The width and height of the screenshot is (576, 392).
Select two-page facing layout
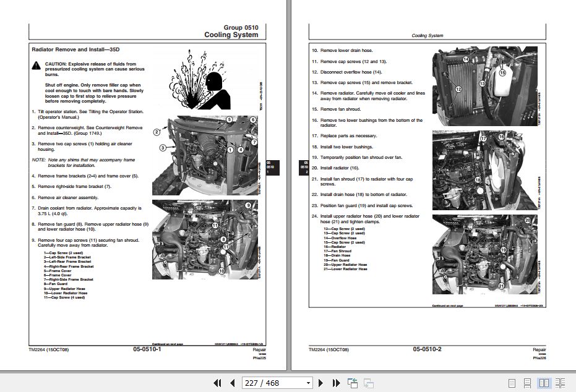tap(544, 383)
